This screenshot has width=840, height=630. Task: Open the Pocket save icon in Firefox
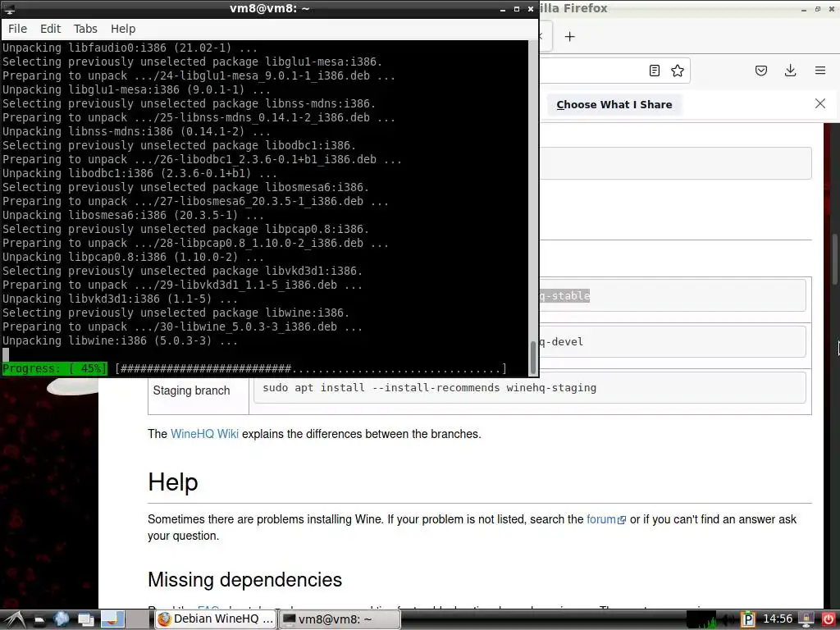pos(761,71)
